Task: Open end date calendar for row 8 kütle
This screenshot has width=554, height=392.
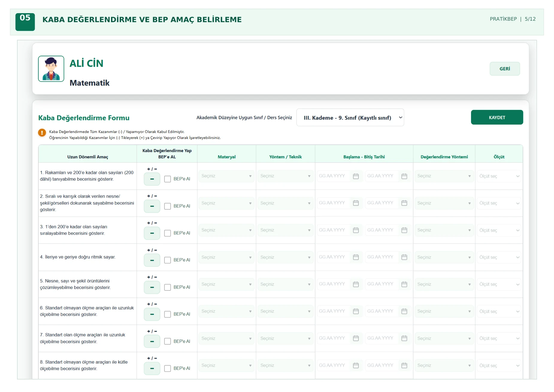Action: point(404,365)
